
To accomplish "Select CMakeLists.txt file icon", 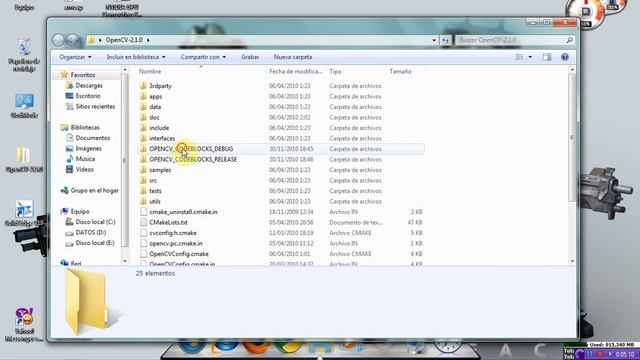I will pos(143,222).
